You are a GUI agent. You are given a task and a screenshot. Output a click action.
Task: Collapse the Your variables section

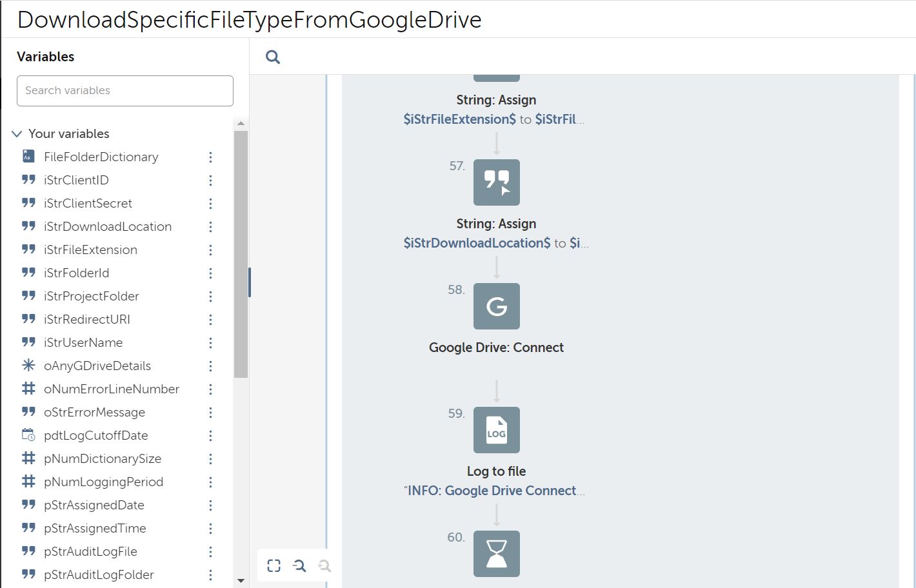[x=17, y=134]
